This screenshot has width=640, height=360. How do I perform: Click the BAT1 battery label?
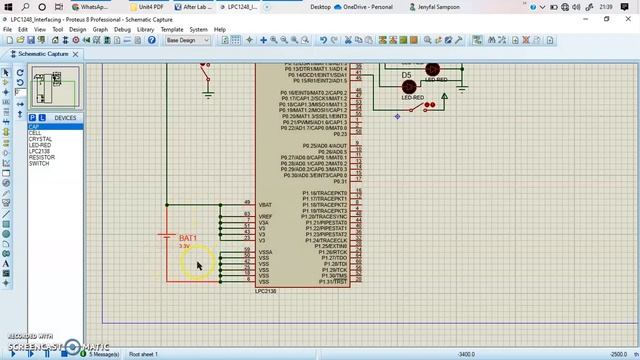(188, 238)
